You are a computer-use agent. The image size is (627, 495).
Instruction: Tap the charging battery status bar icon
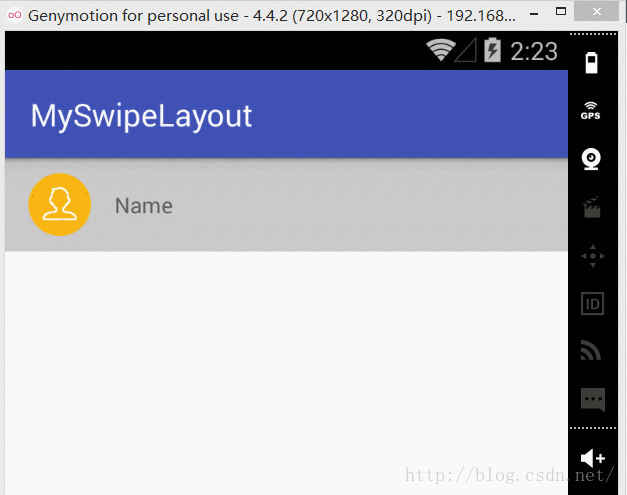pos(492,50)
